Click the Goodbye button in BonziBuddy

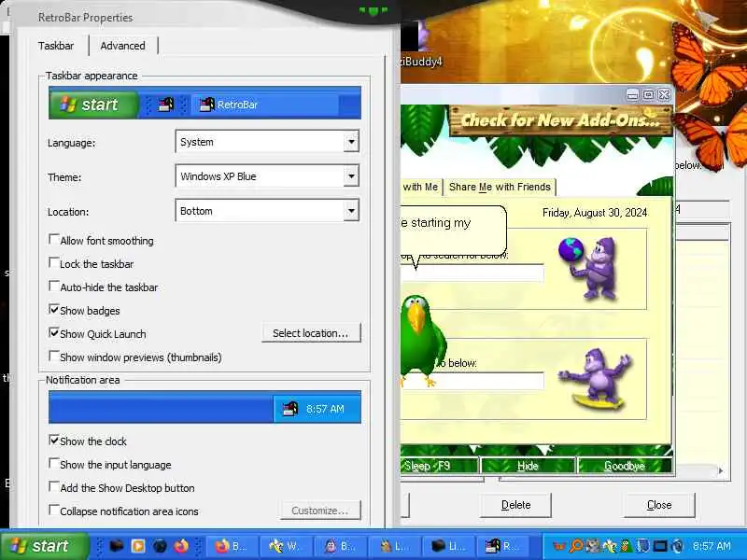tap(625, 466)
